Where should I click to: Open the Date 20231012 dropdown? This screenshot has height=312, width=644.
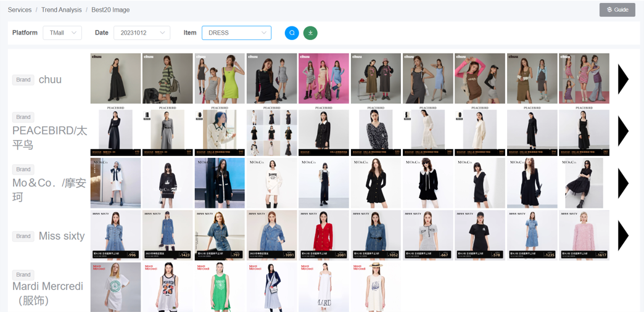coord(142,33)
